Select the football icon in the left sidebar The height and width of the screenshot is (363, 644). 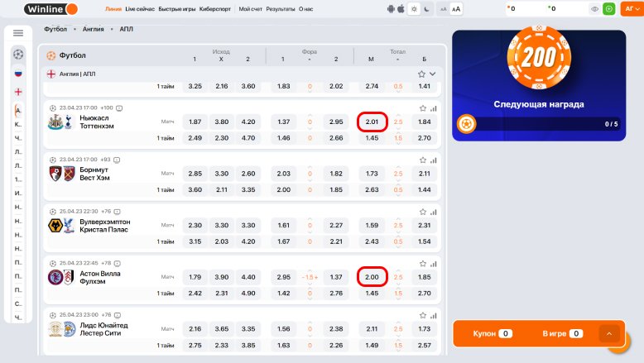coord(18,54)
